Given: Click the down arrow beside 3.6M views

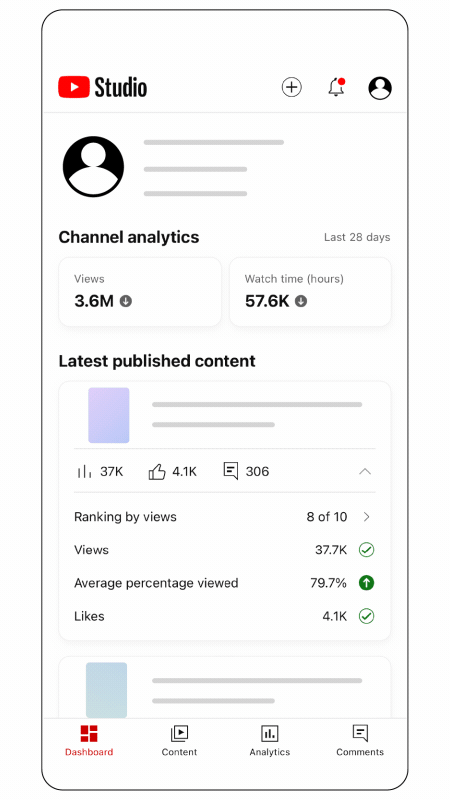Looking at the screenshot, I should tap(126, 301).
